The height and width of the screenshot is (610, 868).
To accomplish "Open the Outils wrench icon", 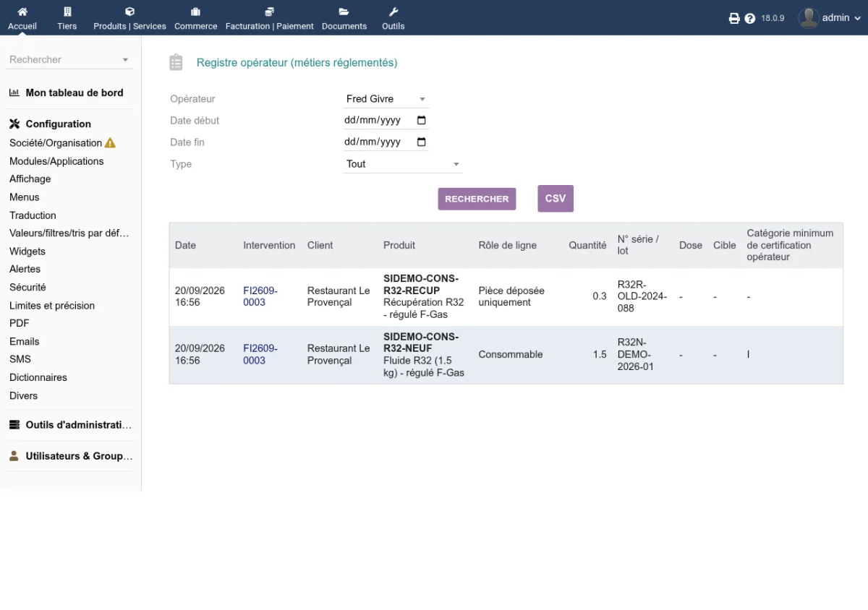I will [x=393, y=12].
